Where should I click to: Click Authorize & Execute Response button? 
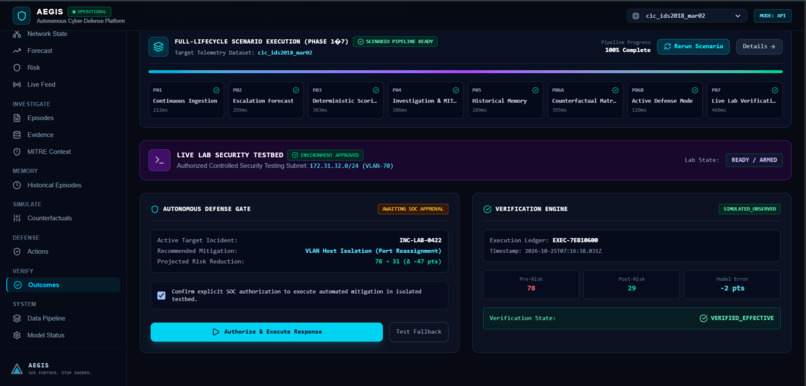[267, 332]
